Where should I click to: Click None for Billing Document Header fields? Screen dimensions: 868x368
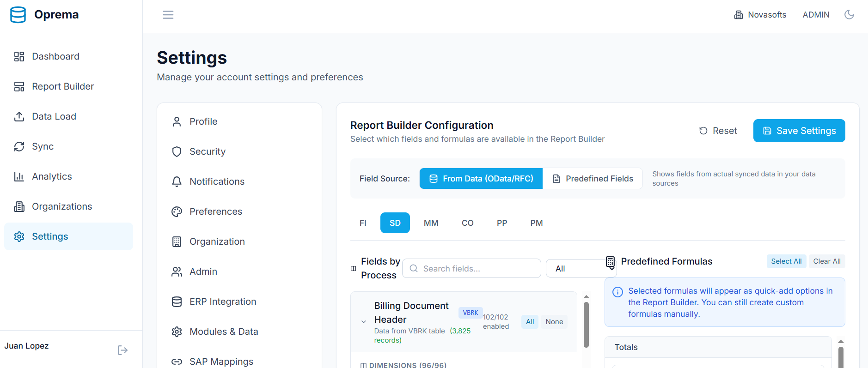(554, 322)
